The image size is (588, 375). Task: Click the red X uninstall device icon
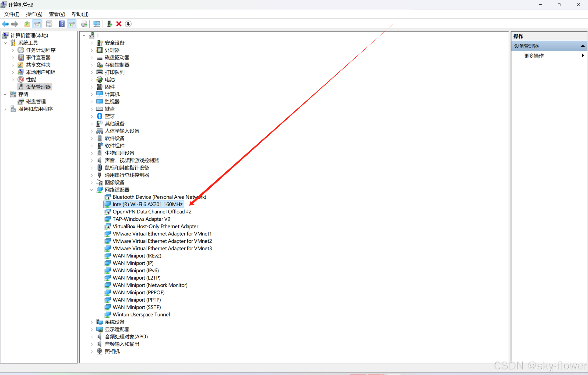119,24
